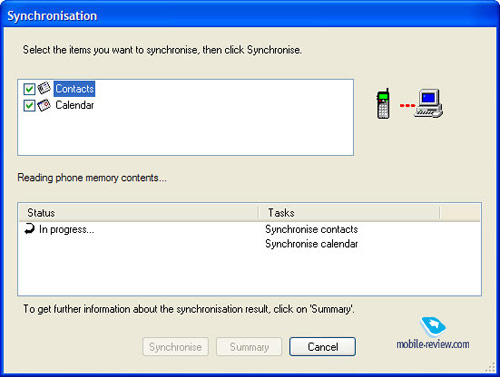Click the Summary button
The height and width of the screenshot is (377, 500).
pyautogui.click(x=249, y=347)
